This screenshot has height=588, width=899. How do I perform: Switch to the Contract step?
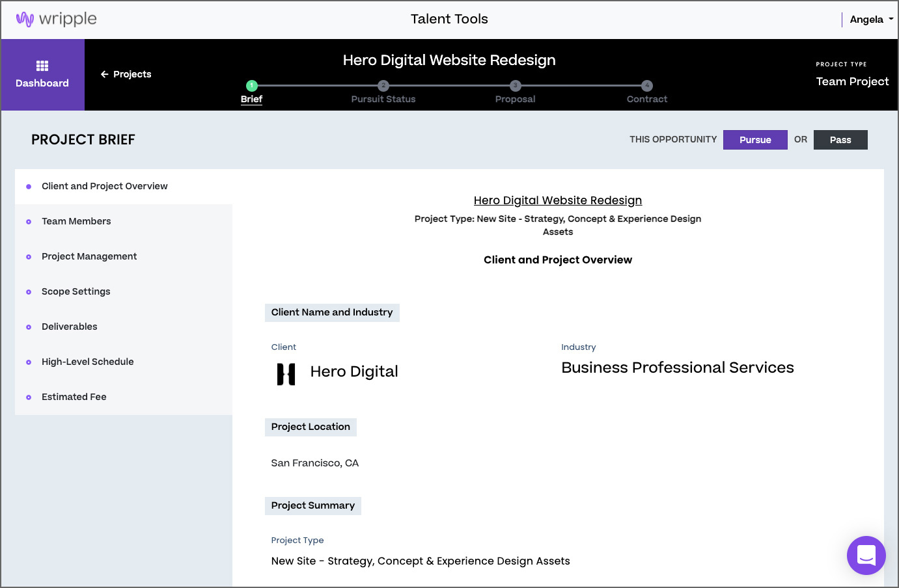click(647, 99)
